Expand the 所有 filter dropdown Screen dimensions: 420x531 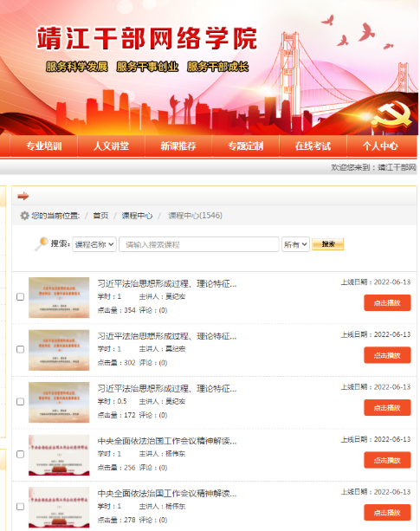point(295,244)
